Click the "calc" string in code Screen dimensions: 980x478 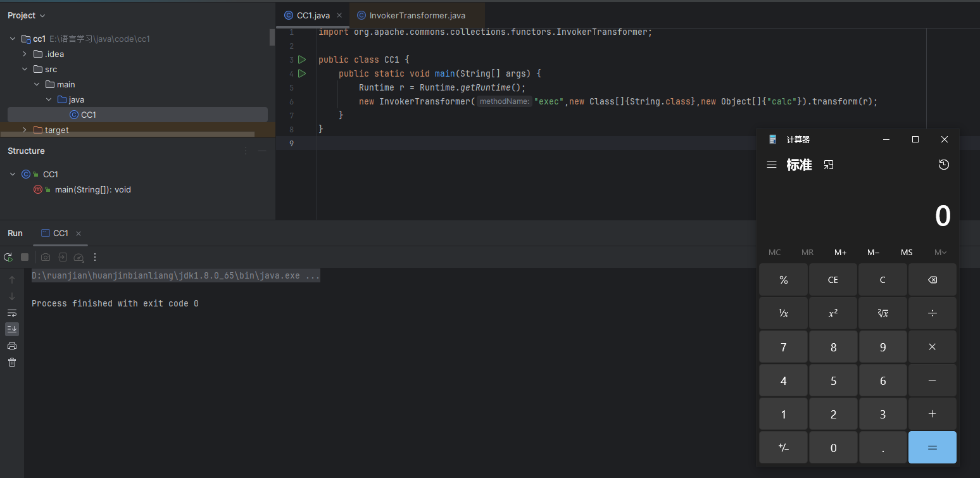point(782,101)
